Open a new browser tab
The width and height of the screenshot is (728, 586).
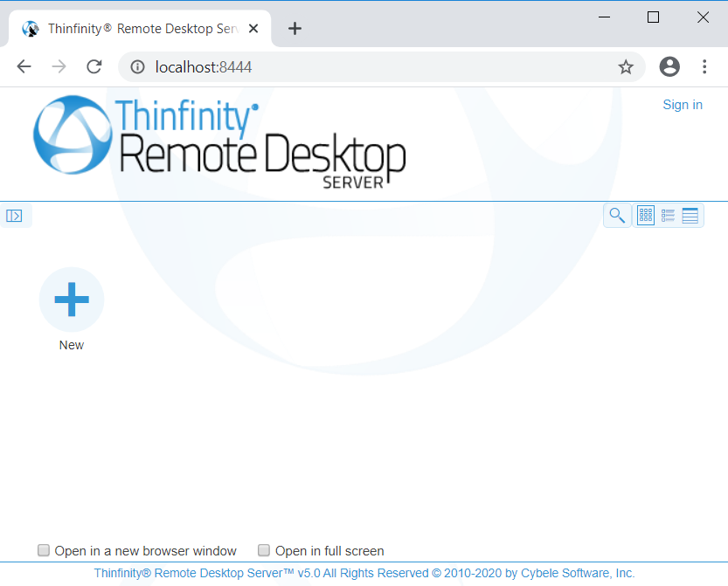click(295, 29)
